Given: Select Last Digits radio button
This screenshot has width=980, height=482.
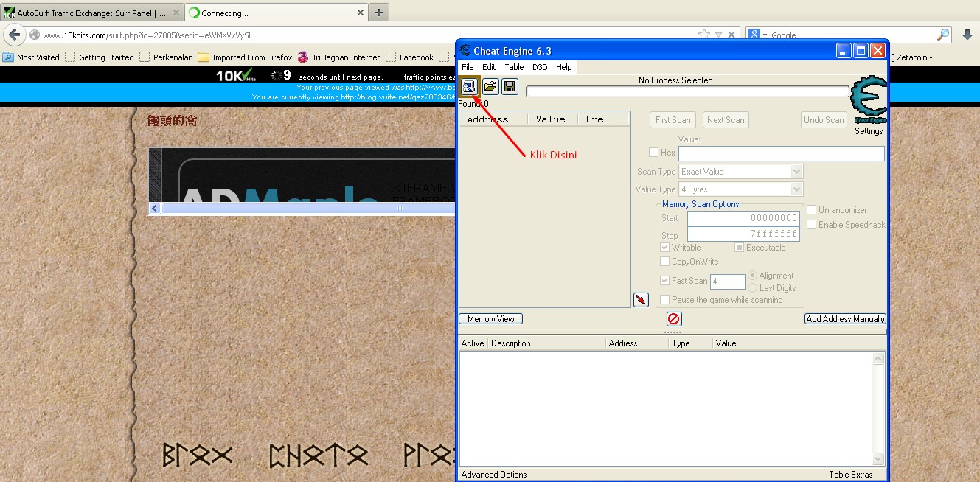Looking at the screenshot, I should point(753,288).
